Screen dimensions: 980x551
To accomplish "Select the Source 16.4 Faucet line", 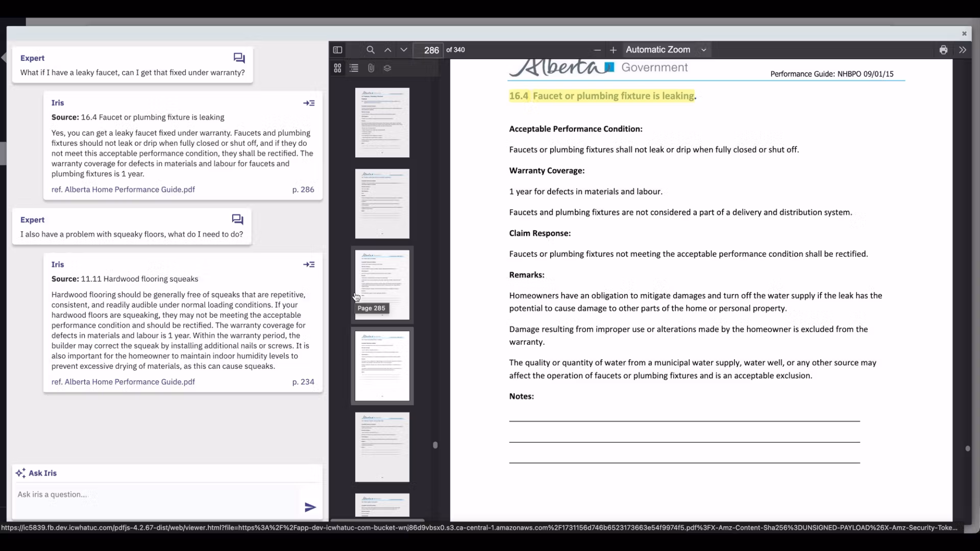I will coord(138,117).
